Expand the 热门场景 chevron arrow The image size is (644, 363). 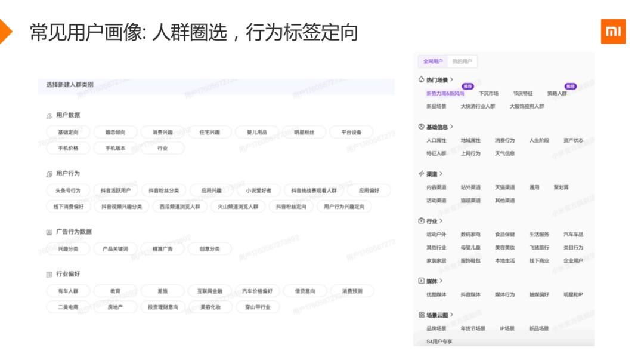coord(452,80)
